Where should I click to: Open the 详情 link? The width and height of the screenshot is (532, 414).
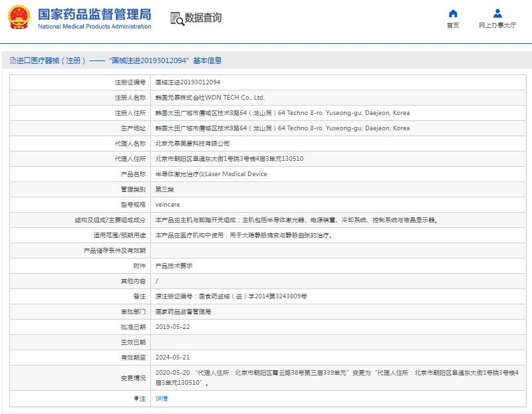[162, 399]
